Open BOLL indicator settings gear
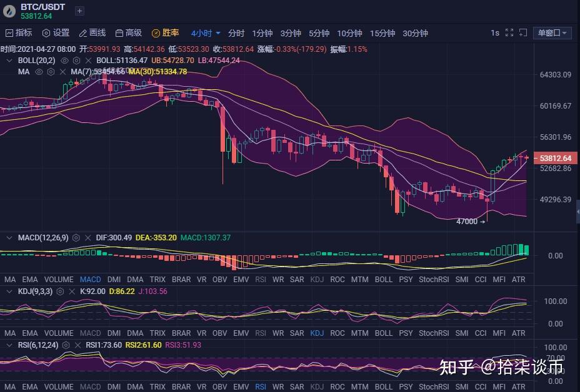 pyautogui.click(x=77, y=60)
